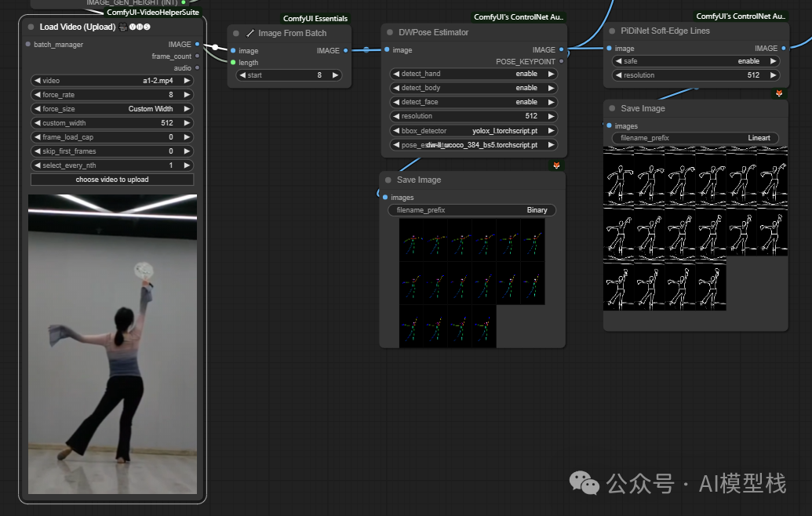
Task: Click PiDiNet image input port
Action: [609, 48]
